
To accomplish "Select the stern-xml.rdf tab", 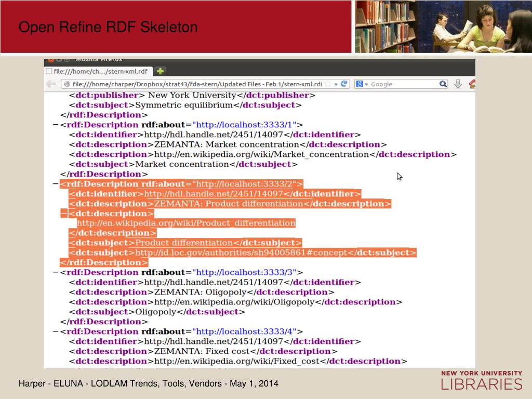I will pyautogui.click(x=98, y=71).
